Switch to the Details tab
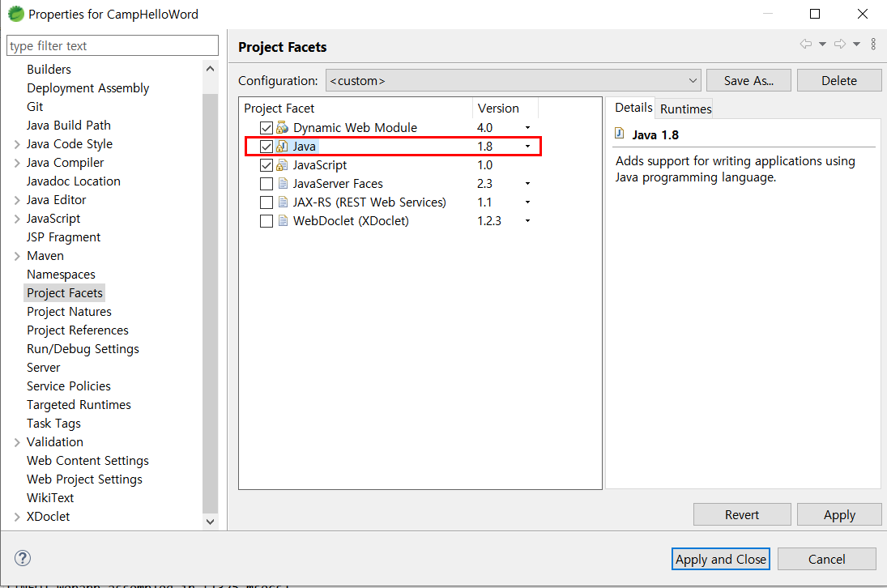Viewport: 887px width, 588px height. click(633, 108)
